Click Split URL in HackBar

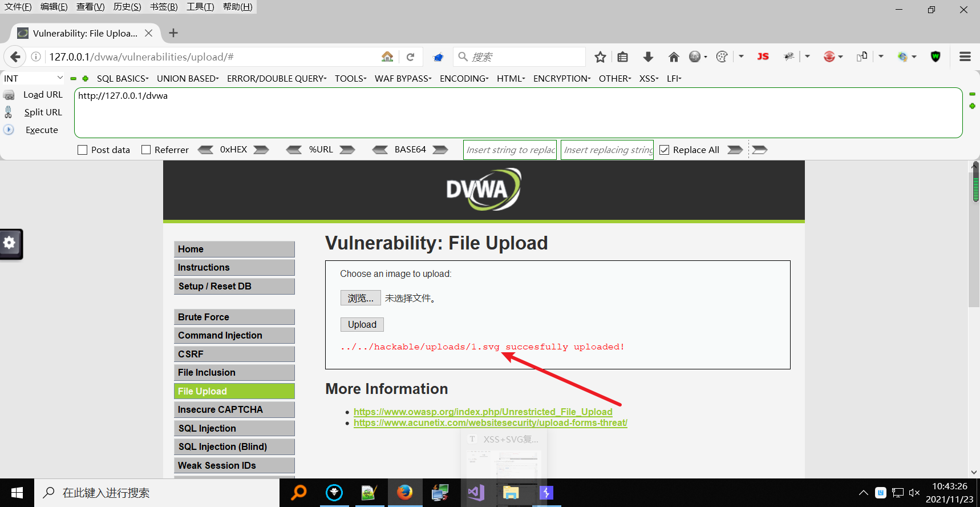pyautogui.click(x=43, y=112)
